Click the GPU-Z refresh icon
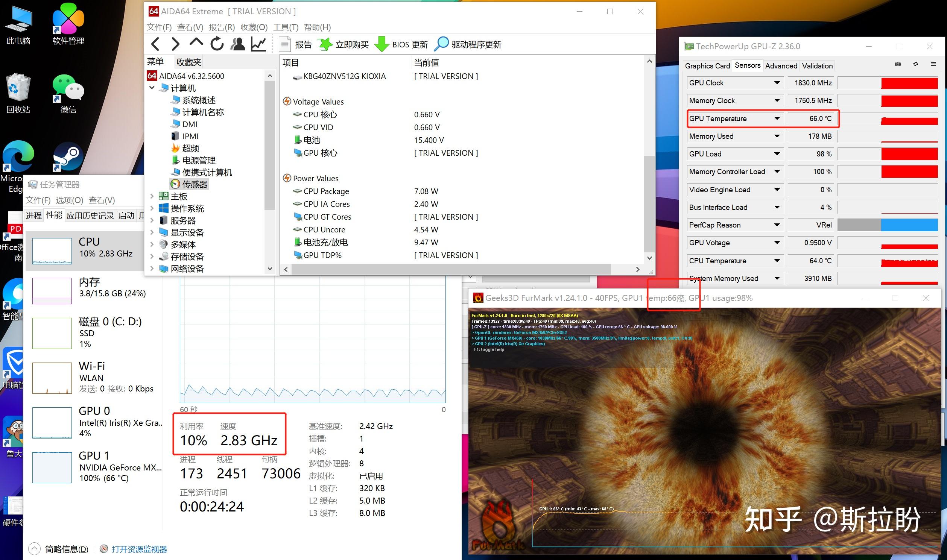Image resolution: width=947 pixels, height=560 pixels. 915,64
